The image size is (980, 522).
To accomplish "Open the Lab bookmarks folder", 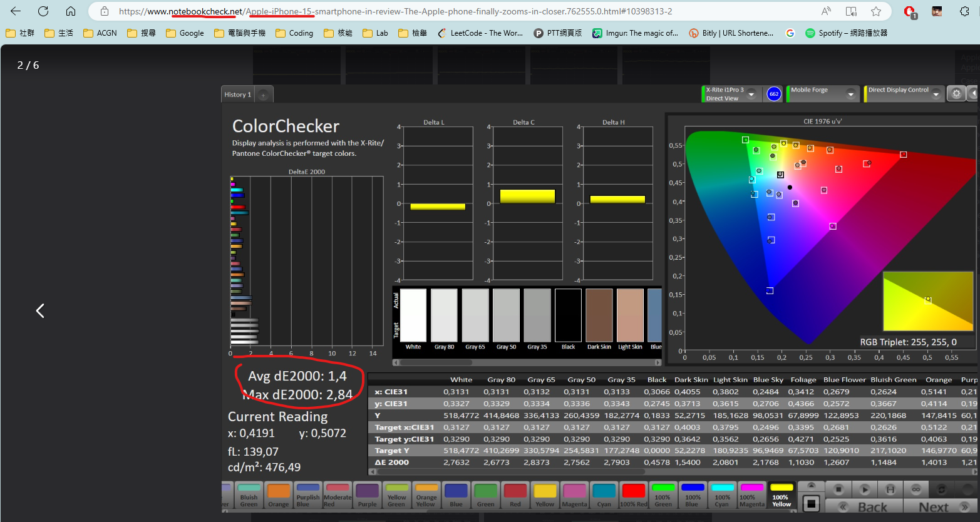I will (x=376, y=33).
